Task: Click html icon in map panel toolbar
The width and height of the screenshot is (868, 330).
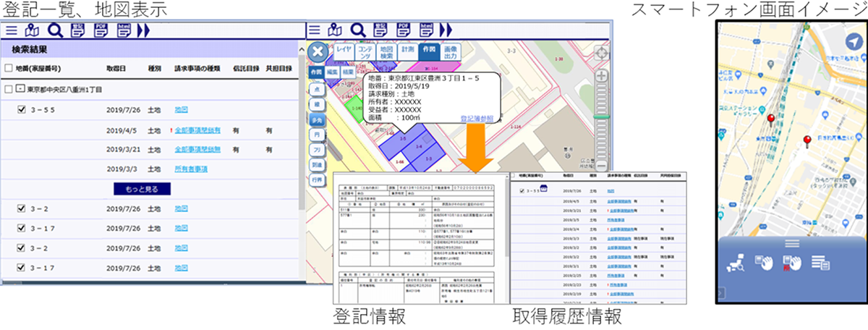Action: (x=425, y=30)
